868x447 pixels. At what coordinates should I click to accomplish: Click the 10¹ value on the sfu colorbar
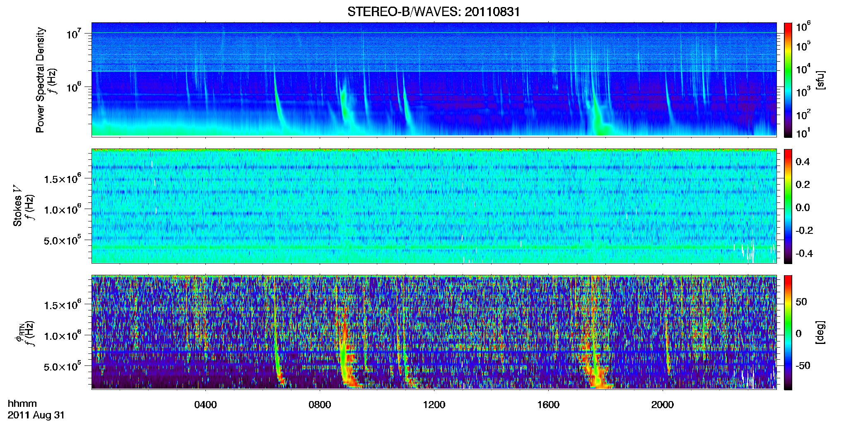pos(803,133)
